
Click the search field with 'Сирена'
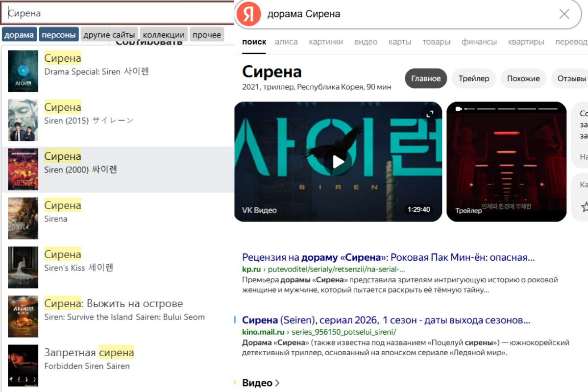117,13
